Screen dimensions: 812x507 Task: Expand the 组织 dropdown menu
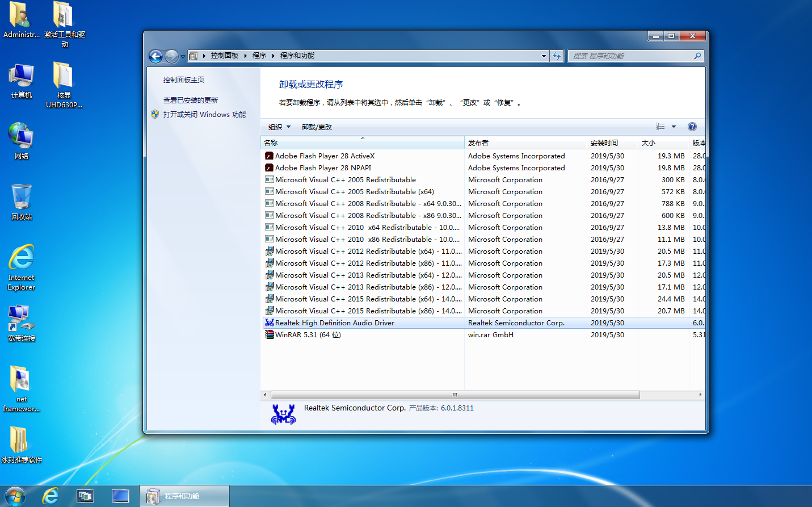(280, 127)
